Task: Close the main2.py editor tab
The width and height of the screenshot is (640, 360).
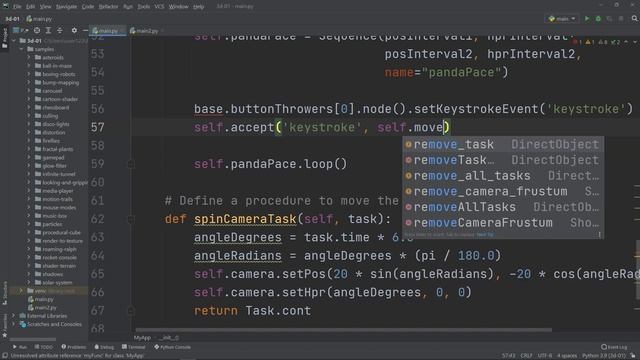Action: tap(162, 31)
